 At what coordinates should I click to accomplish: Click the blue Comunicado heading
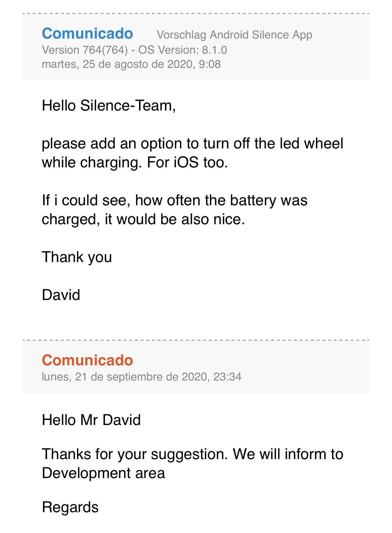coord(87,33)
